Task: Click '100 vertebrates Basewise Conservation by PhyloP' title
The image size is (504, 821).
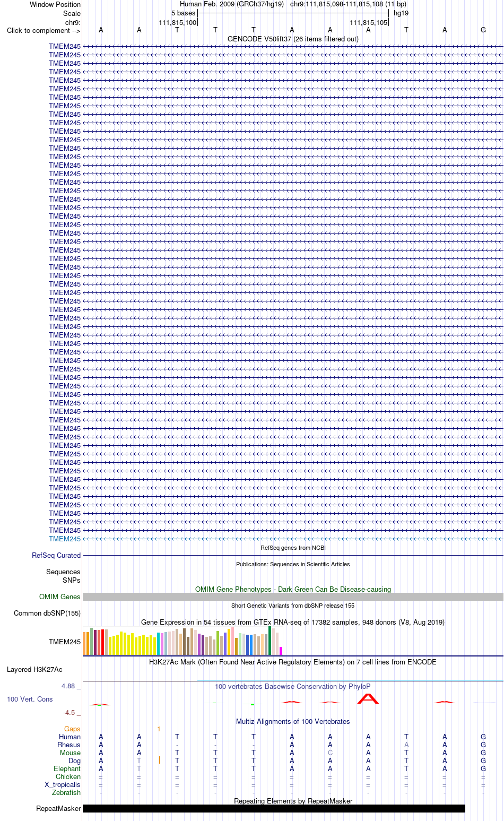Action: click(293, 686)
